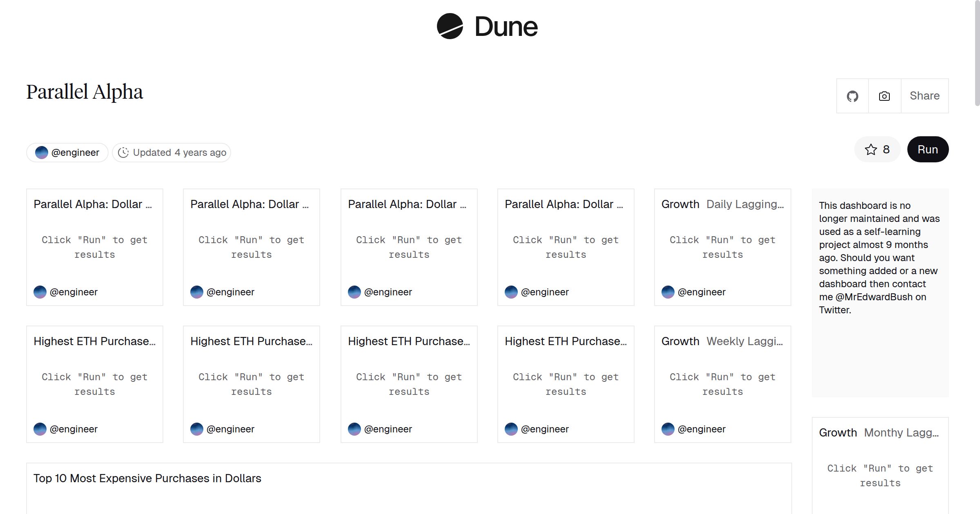Click the avatar in Growth Daily Lagging card
980x514 pixels.
pyautogui.click(x=668, y=292)
